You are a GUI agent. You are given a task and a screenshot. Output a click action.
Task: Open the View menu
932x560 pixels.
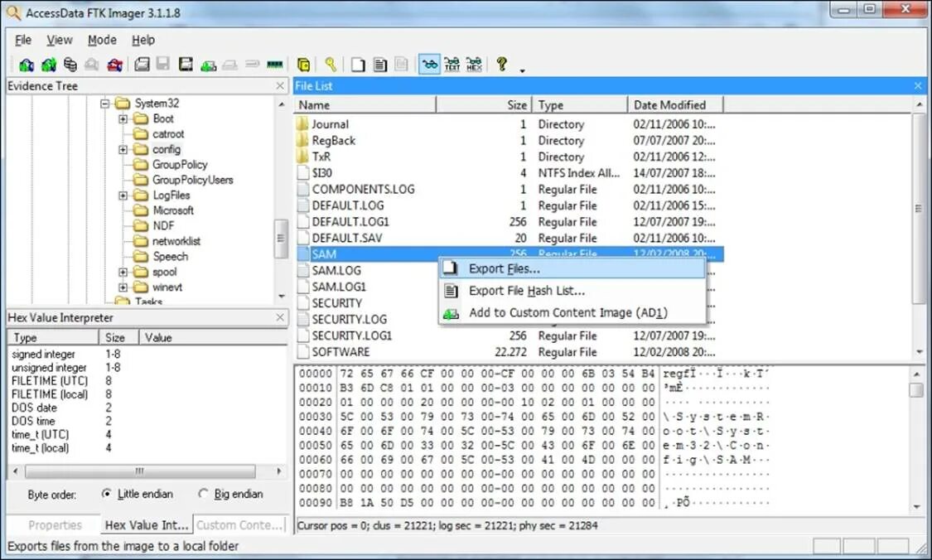(x=60, y=40)
